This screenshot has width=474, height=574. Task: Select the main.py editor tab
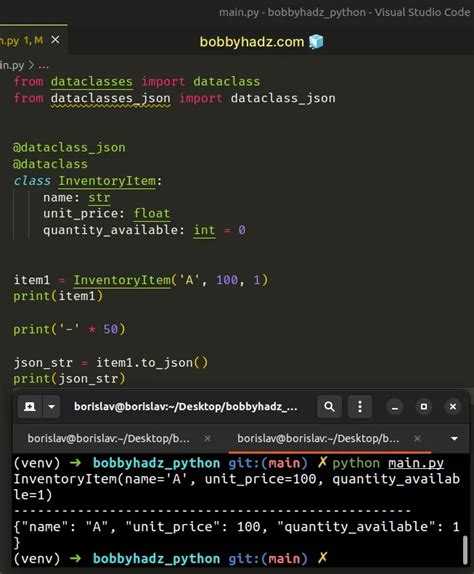point(33,40)
